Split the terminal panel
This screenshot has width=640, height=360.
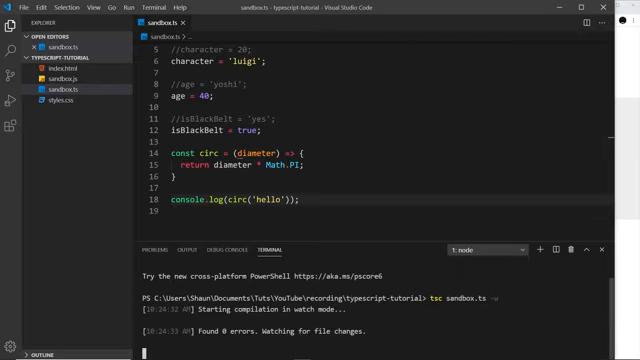pos(556,249)
